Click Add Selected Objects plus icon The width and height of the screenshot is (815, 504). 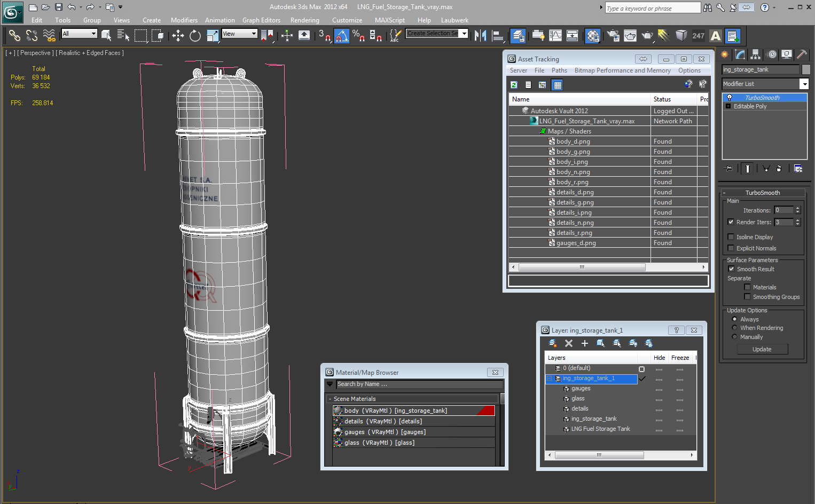coord(584,343)
